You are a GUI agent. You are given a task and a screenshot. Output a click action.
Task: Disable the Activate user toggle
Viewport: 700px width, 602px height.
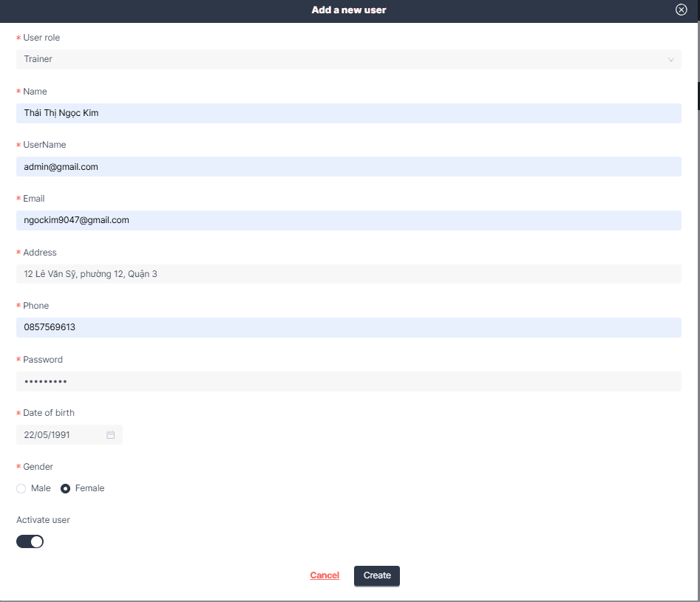pyautogui.click(x=30, y=541)
